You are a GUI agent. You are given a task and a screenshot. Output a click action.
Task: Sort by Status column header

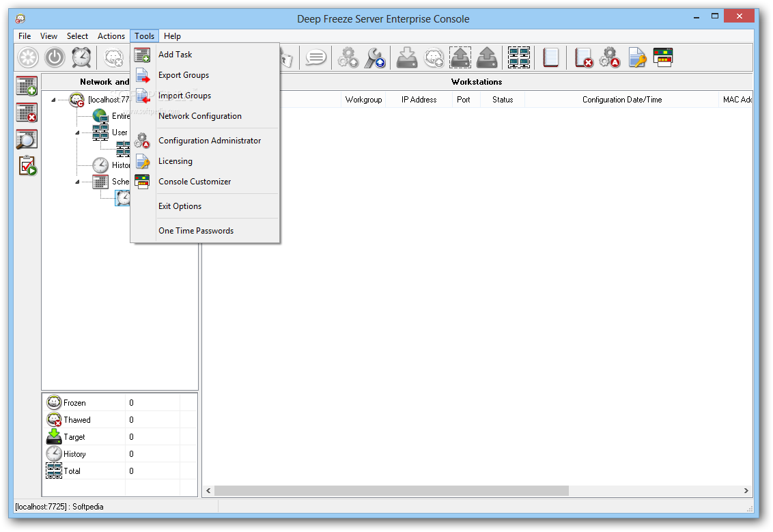click(503, 100)
